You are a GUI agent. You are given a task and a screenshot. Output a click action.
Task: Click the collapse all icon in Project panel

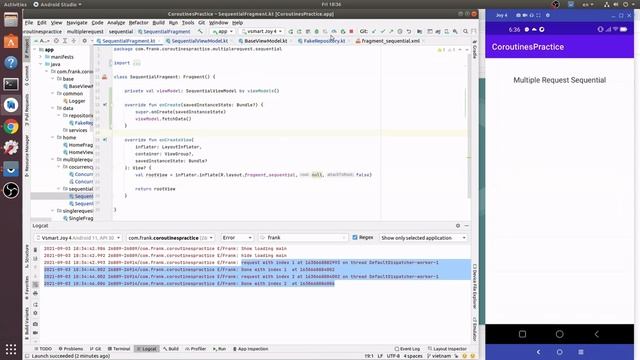pyautogui.click(x=73, y=41)
